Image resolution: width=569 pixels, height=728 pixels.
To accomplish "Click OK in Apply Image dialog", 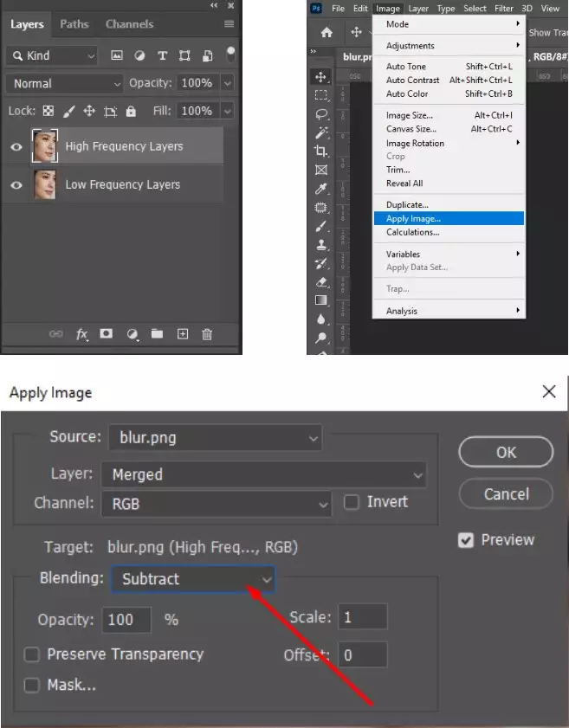I will [506, 452].
